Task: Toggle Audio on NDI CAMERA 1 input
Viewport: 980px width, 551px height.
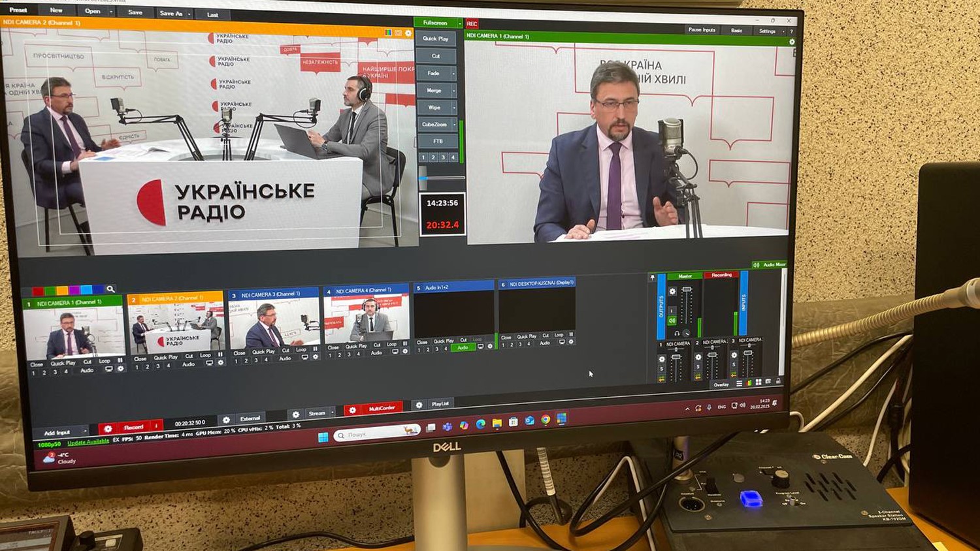Action: tap(87, 371)
